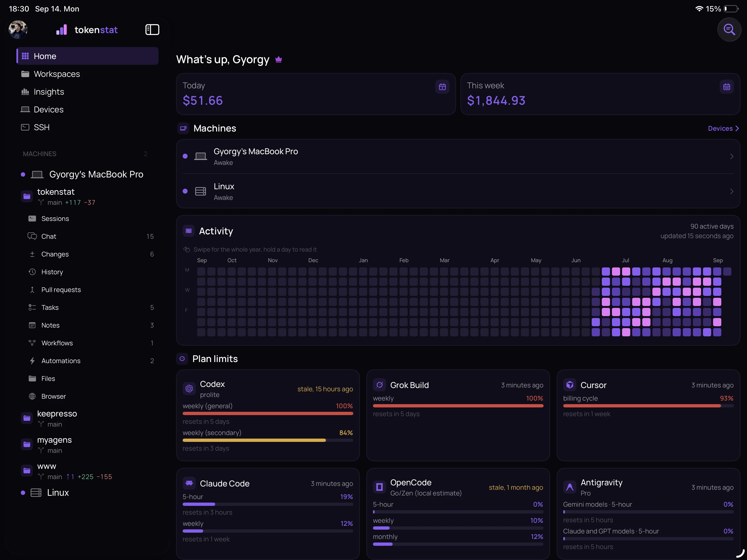Open SSH in the sidebar
Image resolution: width=747 pixels, height=560 pixels.
pyautogui.click(x=87, y=127)
